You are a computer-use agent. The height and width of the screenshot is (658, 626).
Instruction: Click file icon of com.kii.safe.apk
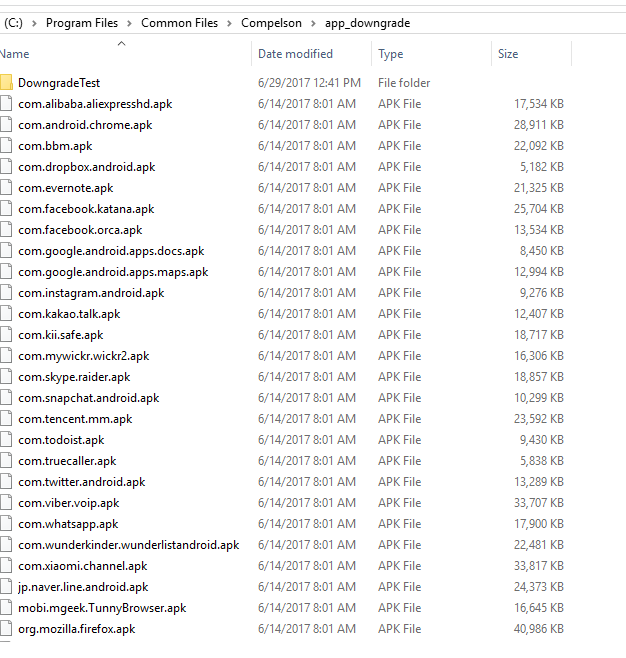tap(6, 334)
